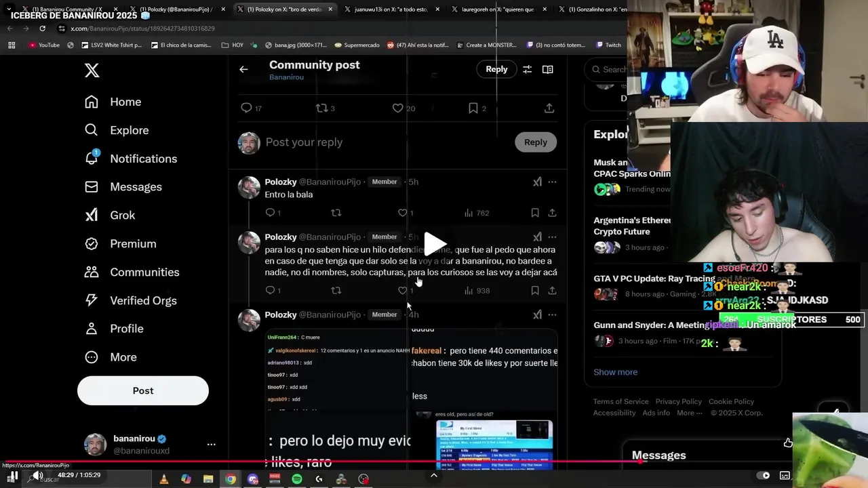The height and width of the screenshot is (488, 868).
Task: Click the search magnifier icon
Action: pyautogui.click(x=596, y=69)
